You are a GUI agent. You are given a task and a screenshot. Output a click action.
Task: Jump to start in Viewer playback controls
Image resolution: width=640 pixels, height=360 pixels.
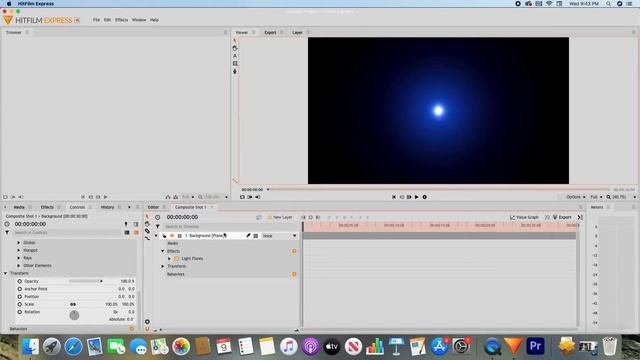(x=394, y=197)
